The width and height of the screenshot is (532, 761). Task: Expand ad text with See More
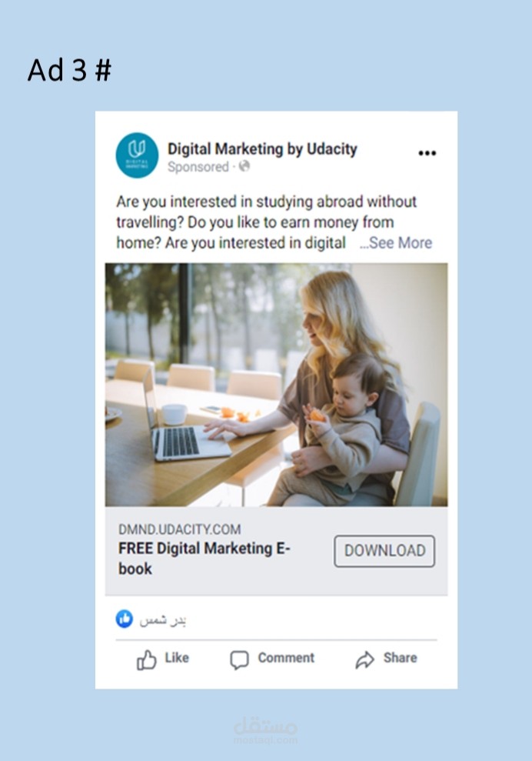coord(396,242)
